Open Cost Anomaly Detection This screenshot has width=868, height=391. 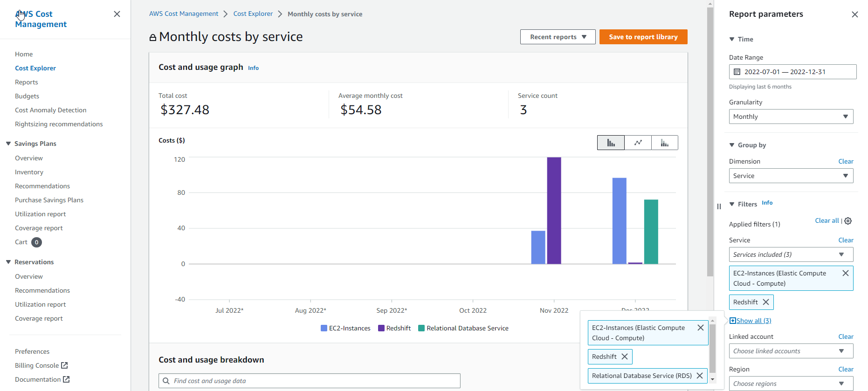(x=51, y=110)
